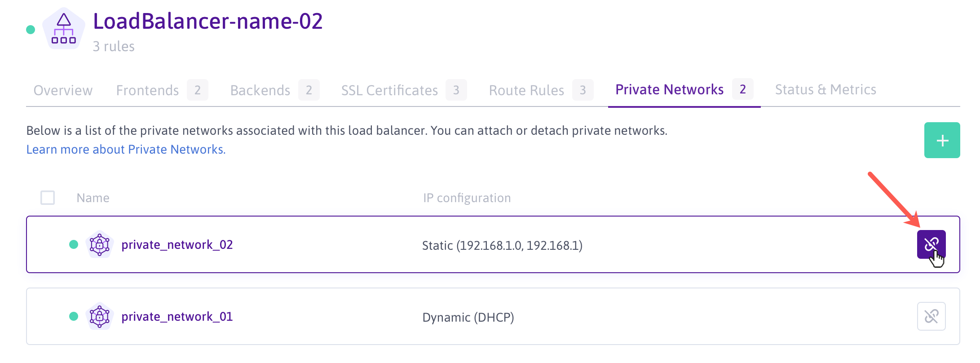Click the load balancer green status dot
The image size is (980, 363).
coord(31,30)
